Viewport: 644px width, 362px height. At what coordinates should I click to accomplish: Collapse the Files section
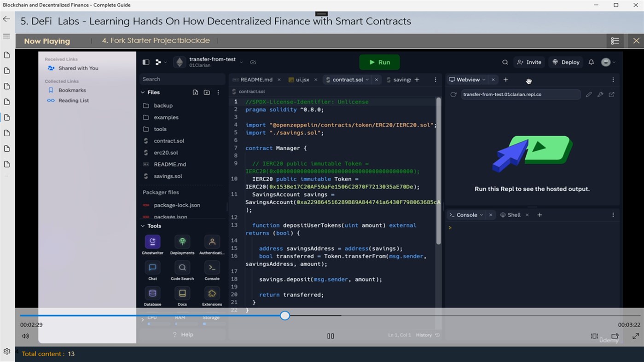(x=143, y=92)
